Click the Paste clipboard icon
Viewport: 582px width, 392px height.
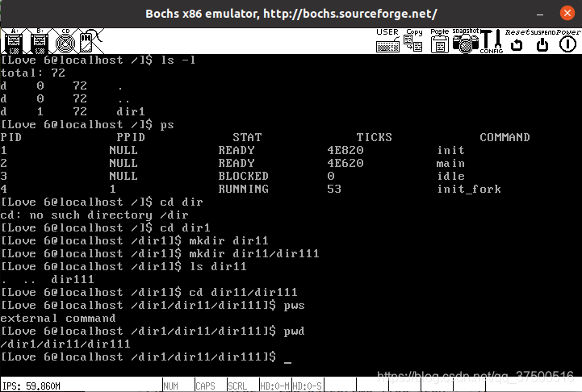[x=440, y=41]
